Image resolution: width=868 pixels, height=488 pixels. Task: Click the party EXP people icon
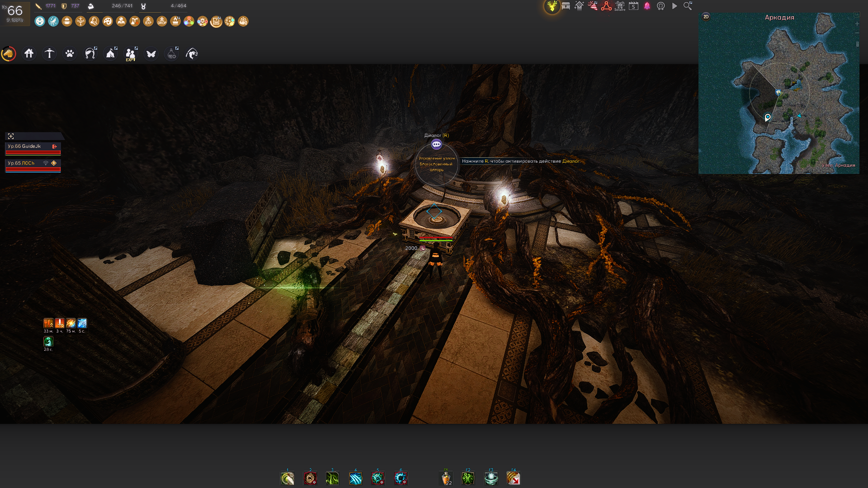(131, 54)
